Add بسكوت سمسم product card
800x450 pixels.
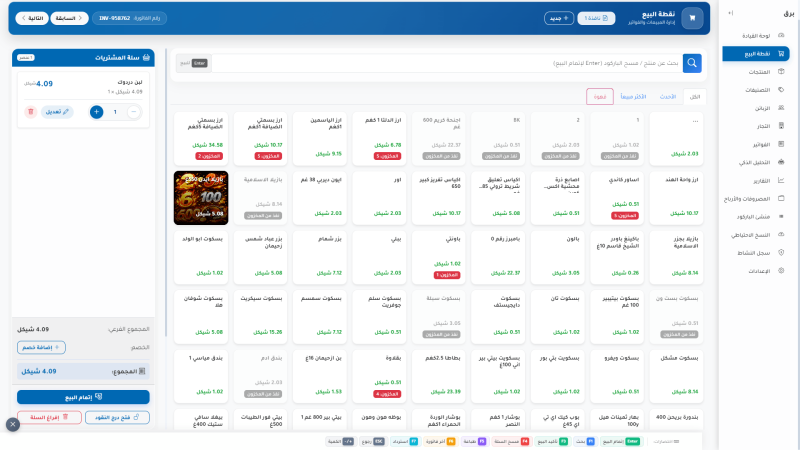tap(320, 317)
